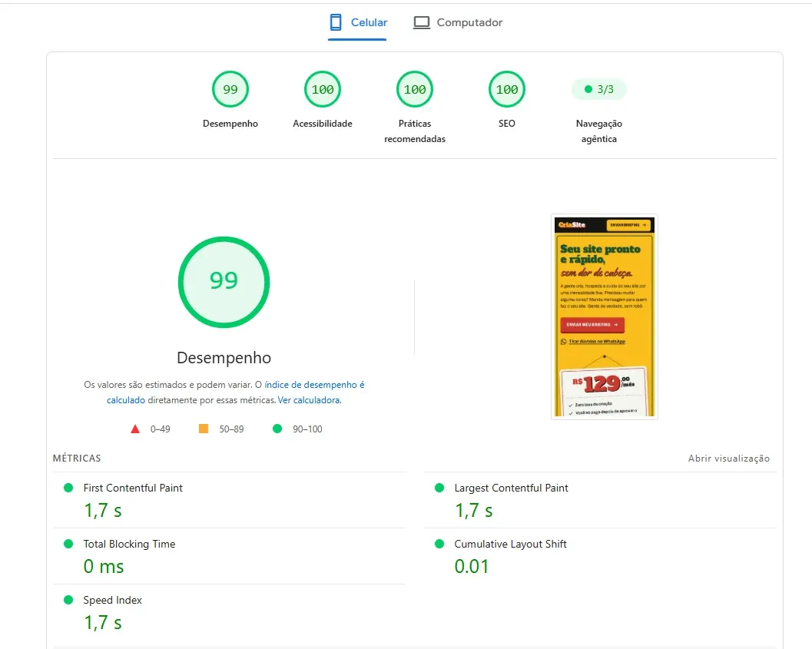
Task: Click the '0 ms' Total Blocking Time value
Action: 104,567
